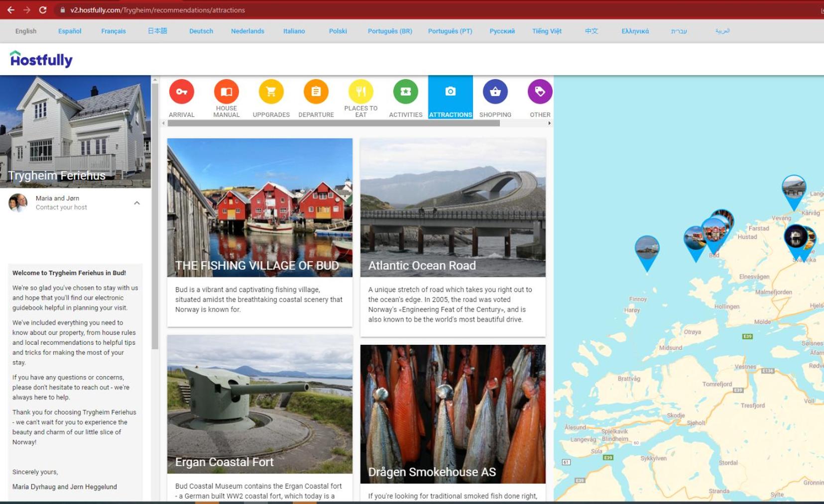
Task: Open the Atlantic Ocean Road card
Action: pos(453,237)
